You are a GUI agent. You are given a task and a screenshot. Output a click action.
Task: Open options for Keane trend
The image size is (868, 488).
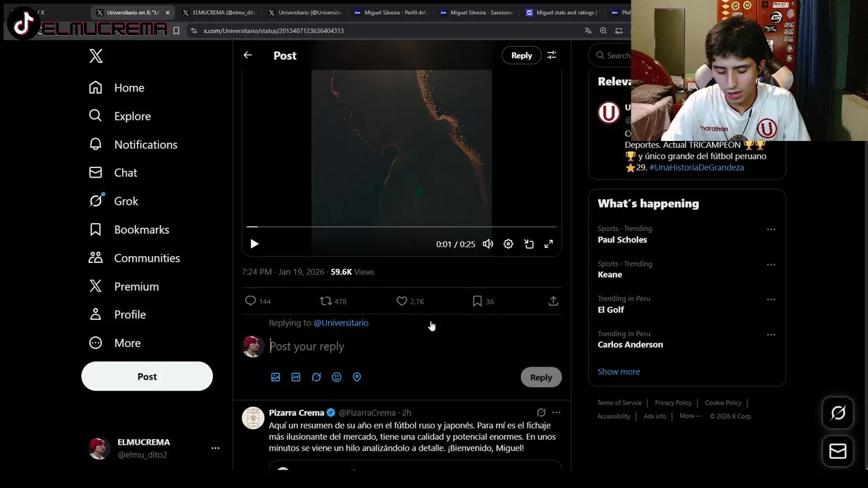point(771,264)
